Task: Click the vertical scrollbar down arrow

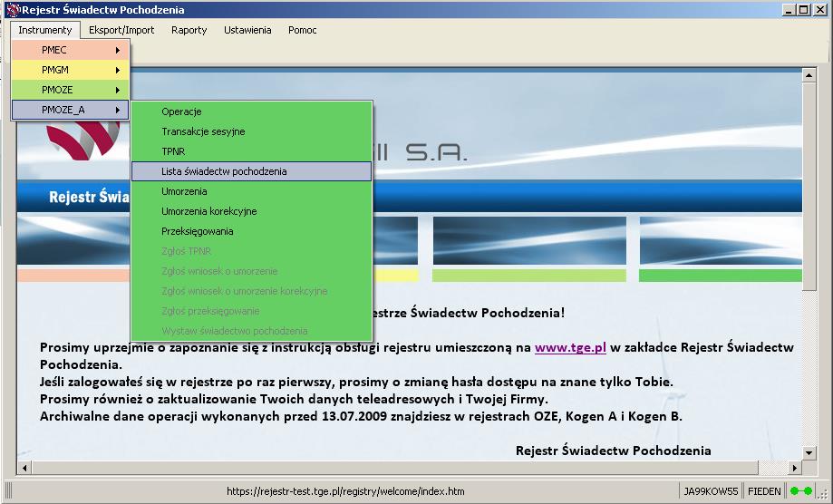Action: [x=809, y=453]
